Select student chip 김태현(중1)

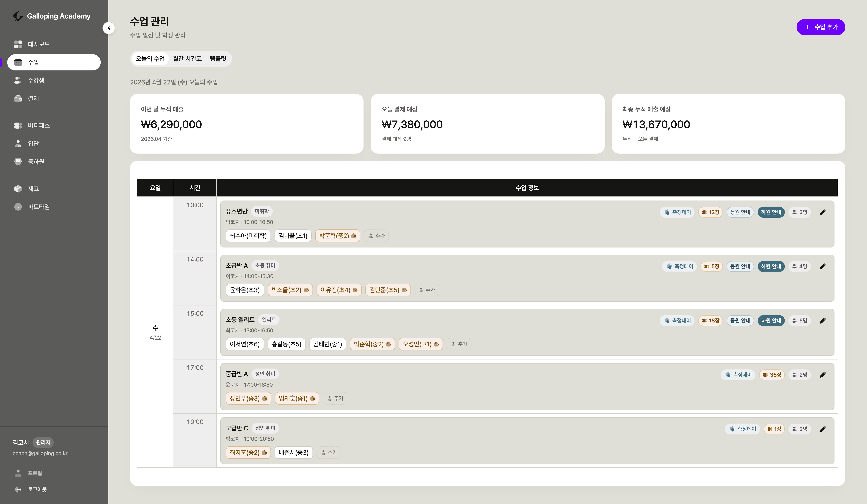point(328,344)
